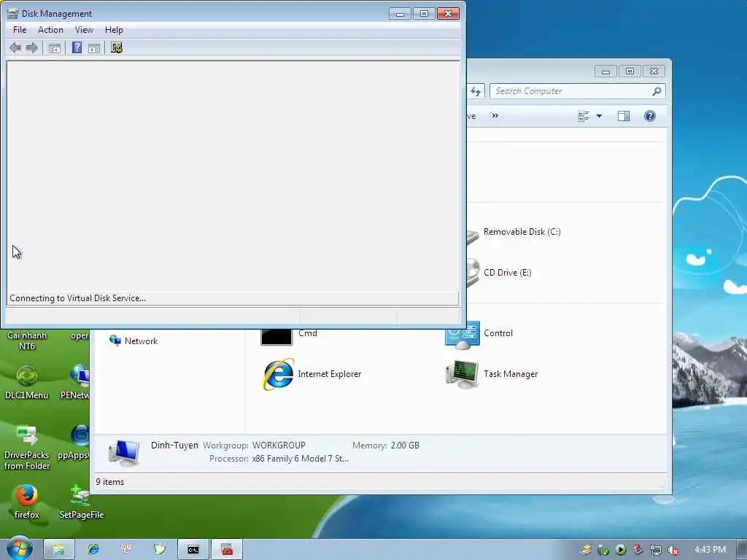Open Internet Explorer from the taskbar

93,550
